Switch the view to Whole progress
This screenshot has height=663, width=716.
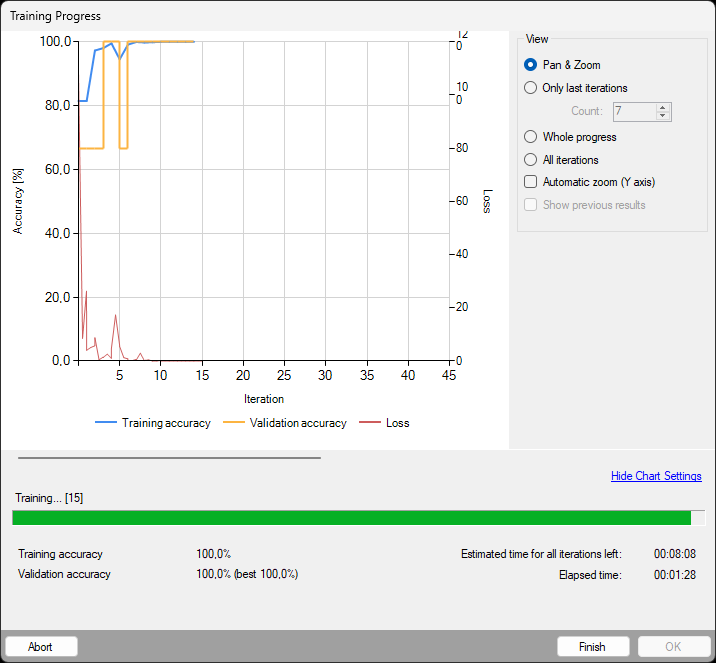point(531,137)
